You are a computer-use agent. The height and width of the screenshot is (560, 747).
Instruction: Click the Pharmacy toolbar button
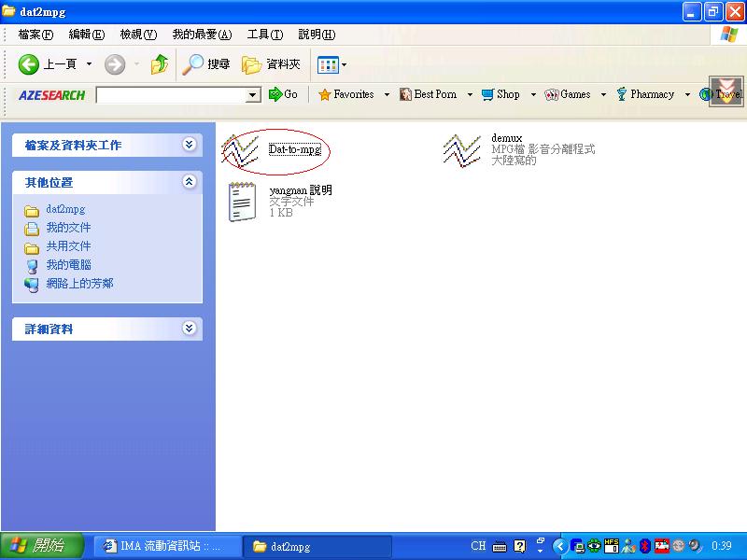point(645,94)
